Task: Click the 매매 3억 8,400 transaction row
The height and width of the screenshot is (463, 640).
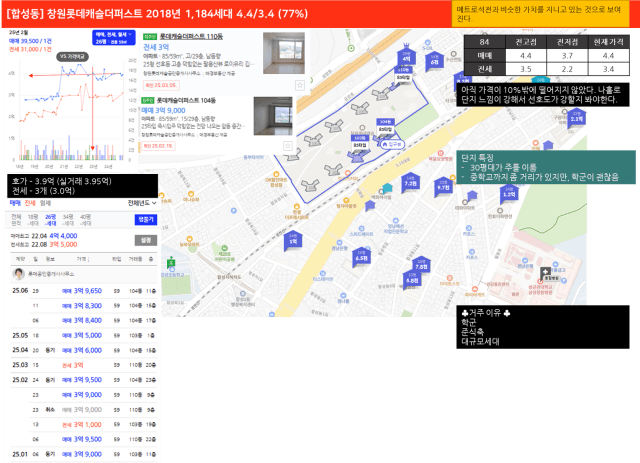Action: [93, 321]
